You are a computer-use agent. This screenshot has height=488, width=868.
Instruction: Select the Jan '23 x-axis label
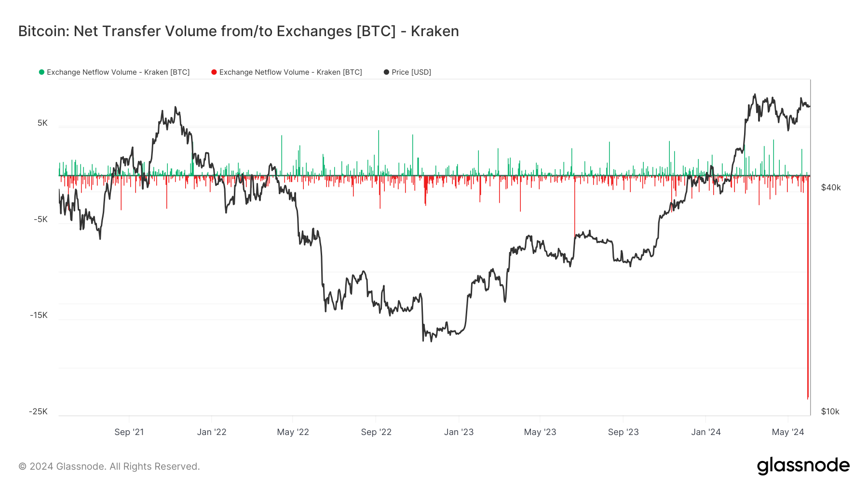tap(459, 432)
